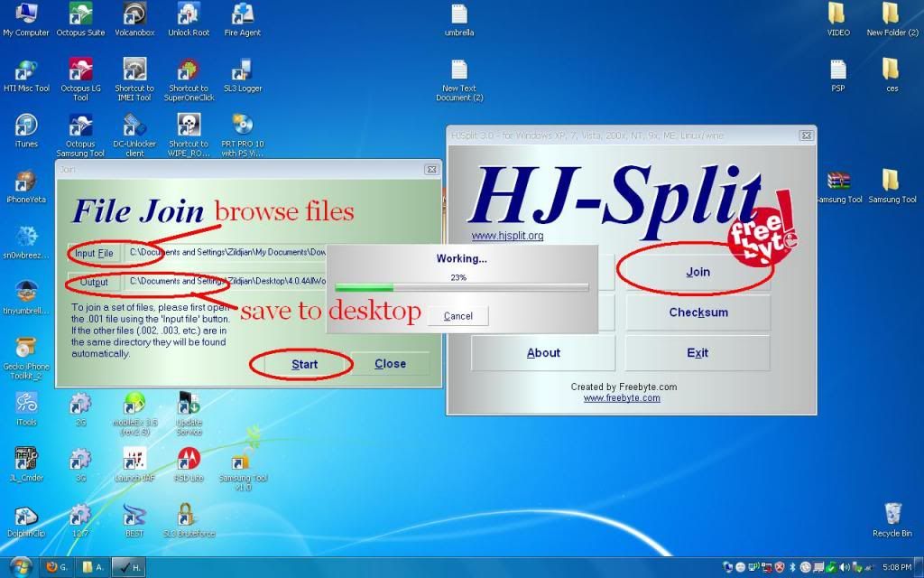
Task: Click the Windows Start orb
Action: click(x=20, y=566)
